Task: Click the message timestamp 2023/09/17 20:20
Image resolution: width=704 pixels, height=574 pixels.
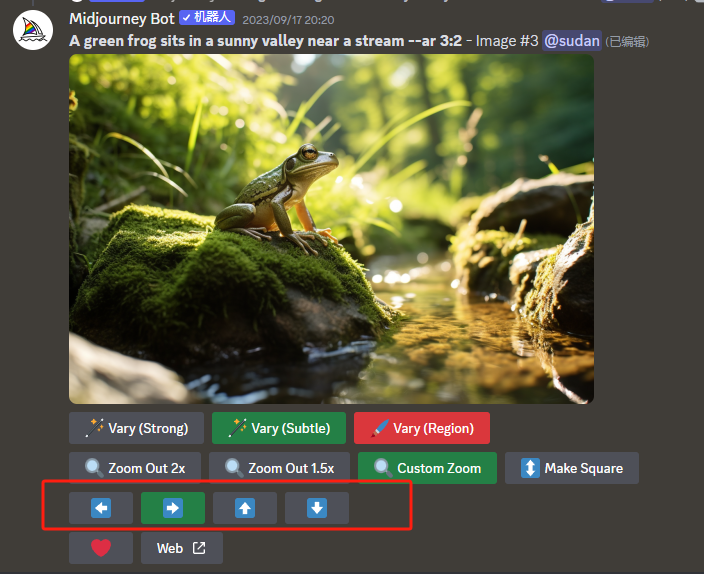Action: point(288,20)
